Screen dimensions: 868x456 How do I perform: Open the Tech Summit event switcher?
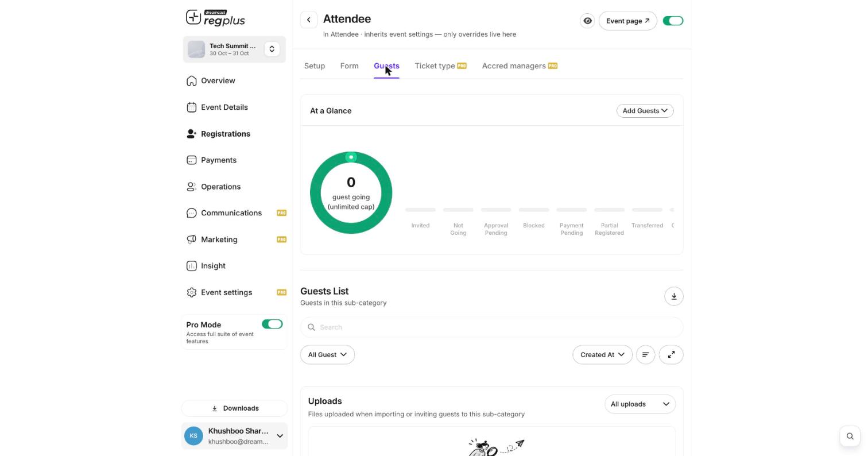coord(272,49)
